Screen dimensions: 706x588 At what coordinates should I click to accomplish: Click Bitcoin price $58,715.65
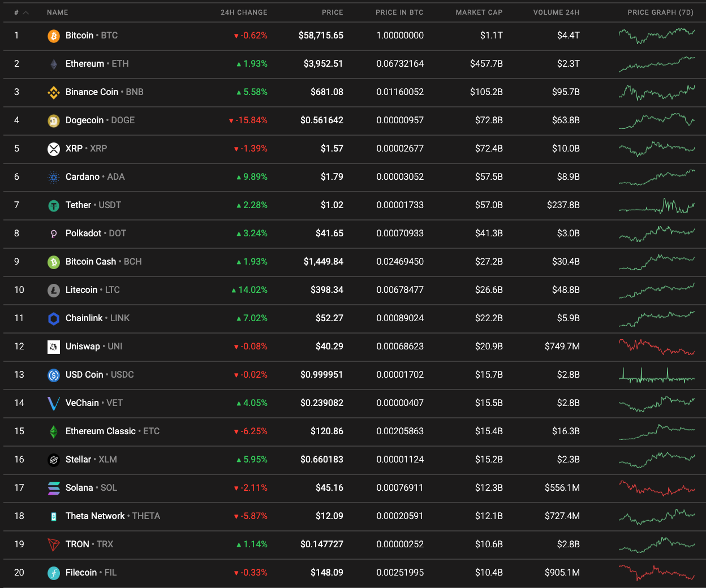pyautogui.click(x=321, y=36)
